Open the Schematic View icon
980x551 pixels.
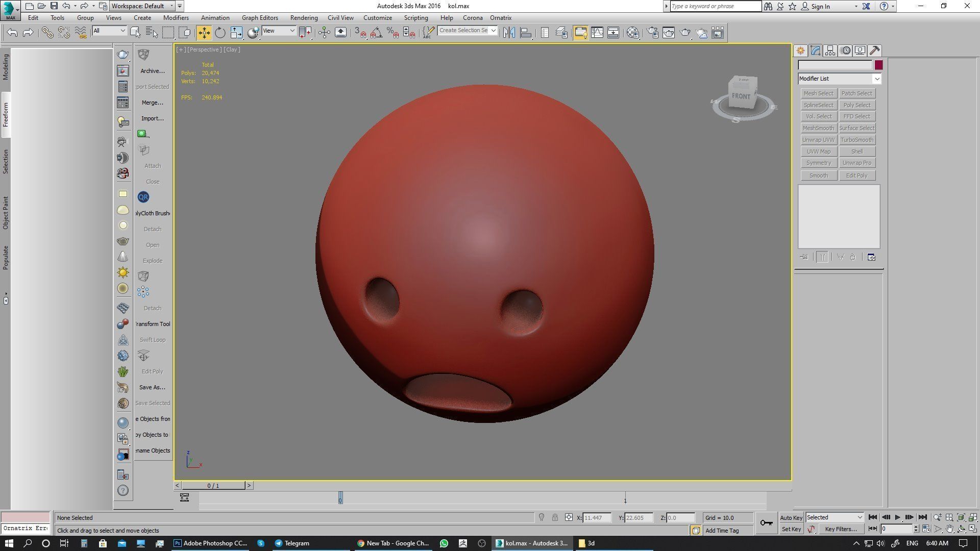click(613, 33)
